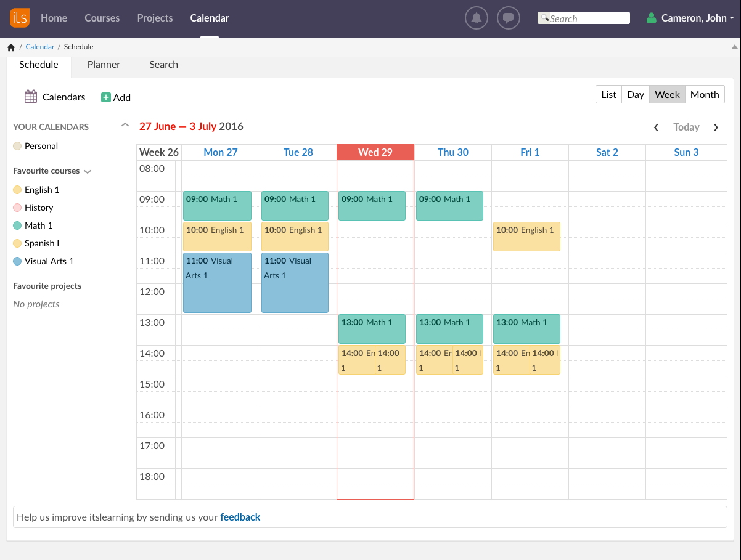Click the green Add calendar icon
The width and height of the screenshot is (741, 560).
pyautogui.click(x=107, y=97)
